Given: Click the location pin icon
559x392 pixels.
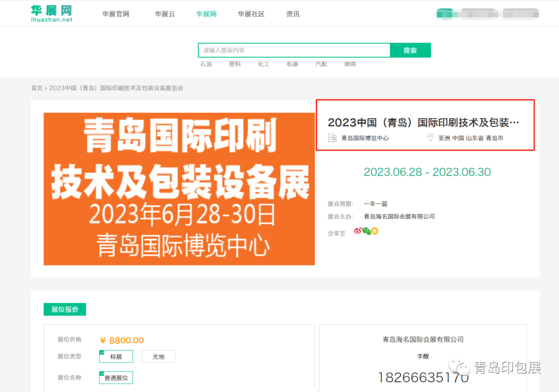Looking at the screenshot, I should tap(430, 137).
